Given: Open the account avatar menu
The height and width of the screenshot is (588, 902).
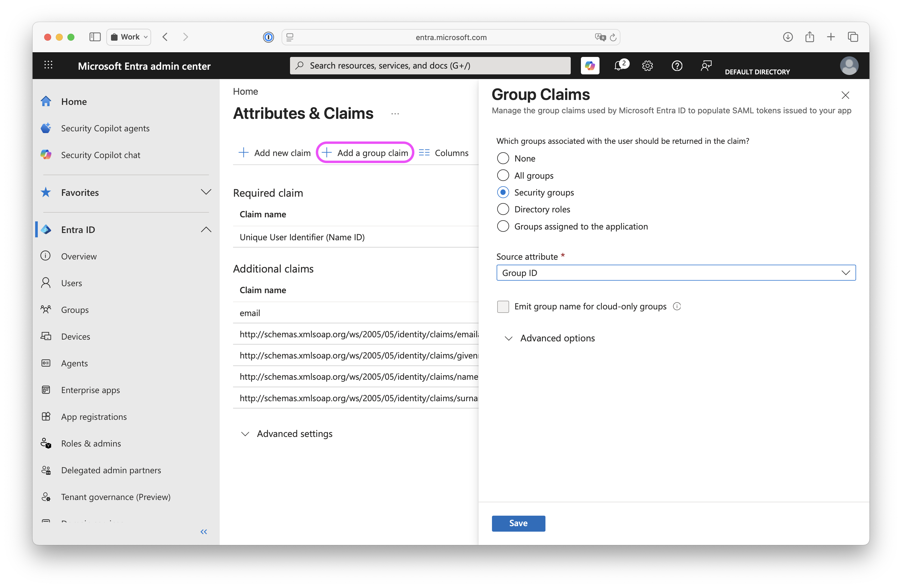Looking at the screenshot, I should pyautogui.click(x=849, y=66).
